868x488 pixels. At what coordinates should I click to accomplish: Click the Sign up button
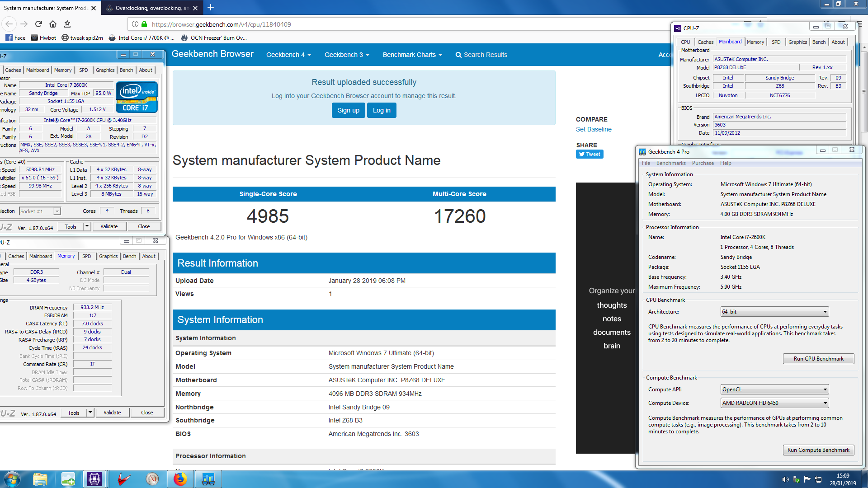(348, 110)
